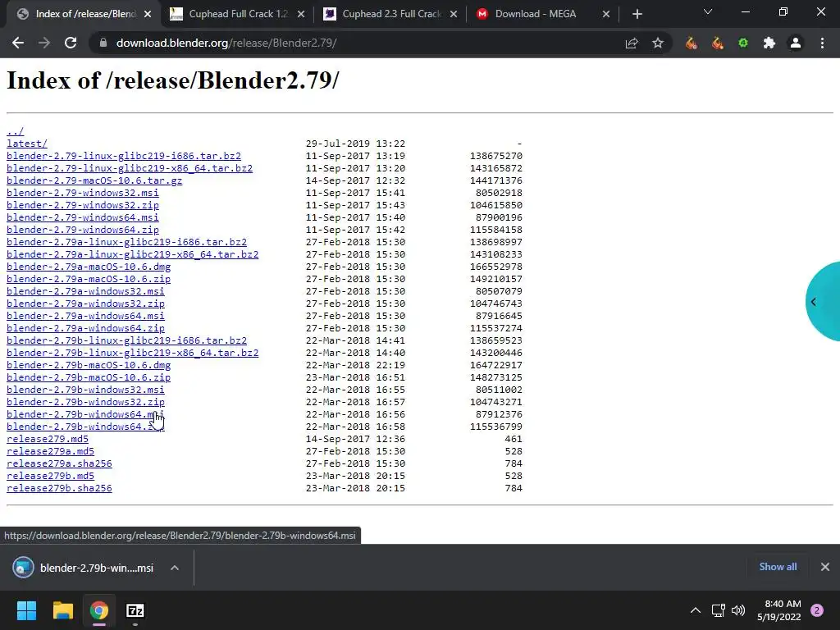Download blender-2.79-windows64.msi

pyautogui.click(x=83, y=217)
